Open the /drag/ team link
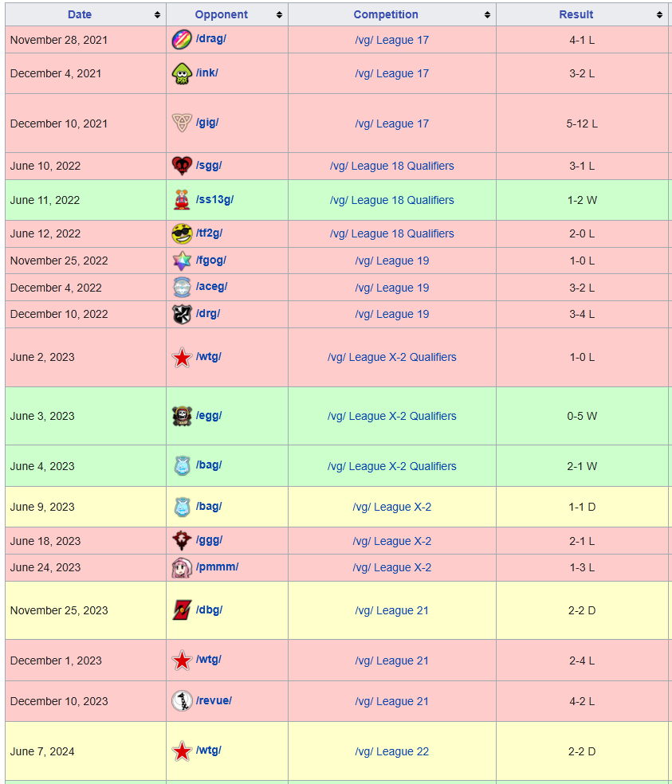Screen dimensions: 672x784 click(210, 38)
